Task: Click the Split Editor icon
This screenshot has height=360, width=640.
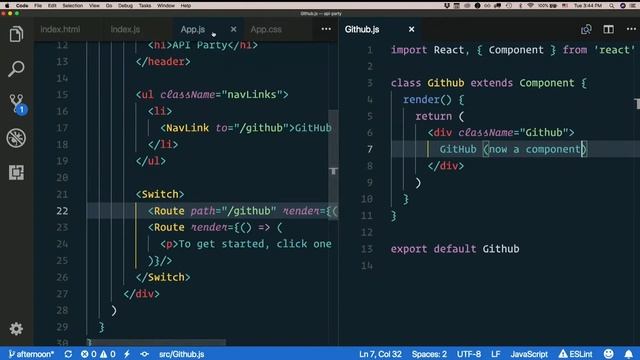Action: pyautogui.click(x=609, y=29)
